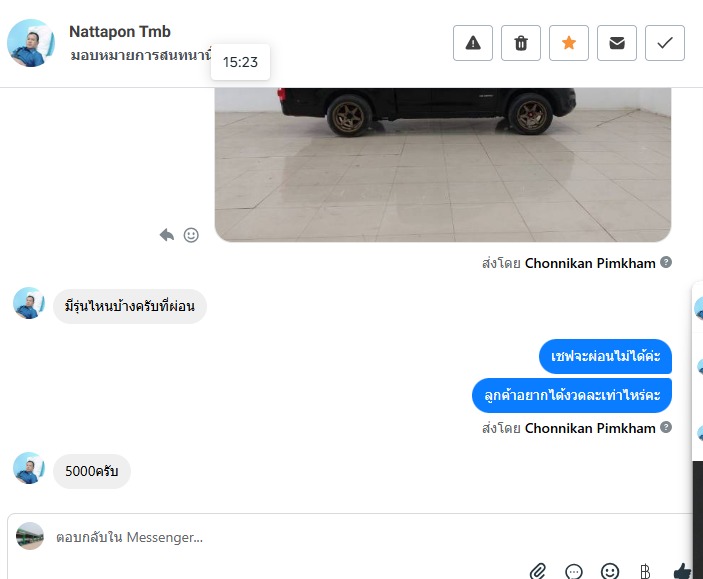Click the reply arrow beside the car photo
The image size is (703, 579).
pos(167,235)
